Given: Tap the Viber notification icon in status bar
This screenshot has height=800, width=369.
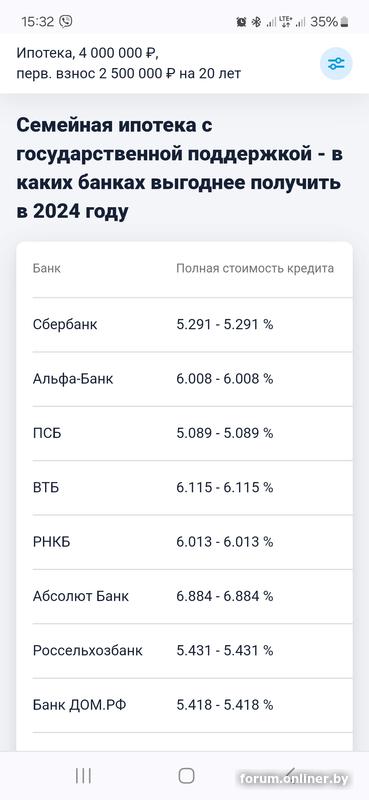Looking at the screenshot, I should (x=66, y=21).
